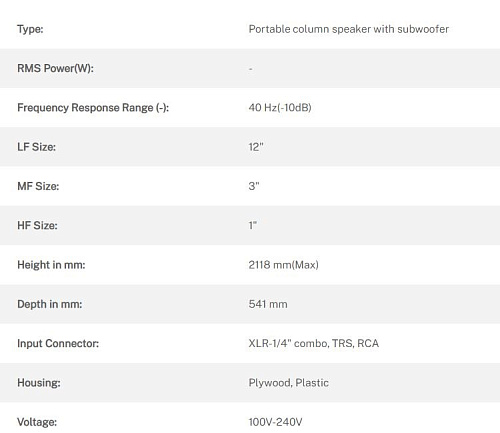Select the 'Plywood, Plastic' housing value
500x433 pixels.
point(289,383)
